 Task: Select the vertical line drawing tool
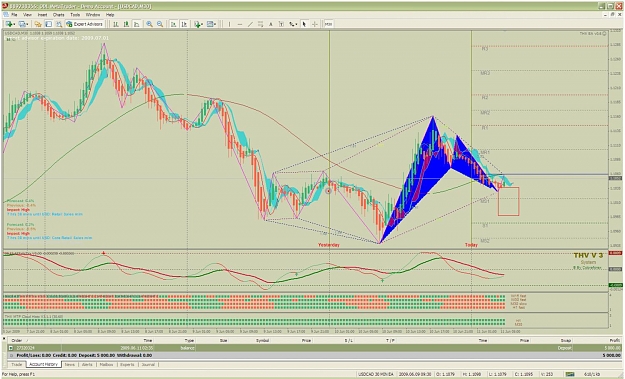[x=229, y=24]
